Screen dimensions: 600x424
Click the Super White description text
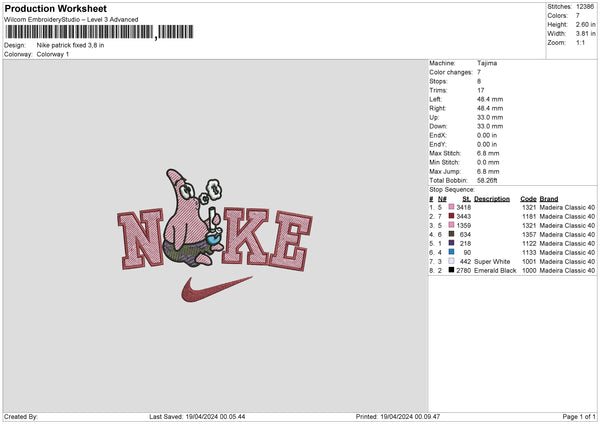492,261
